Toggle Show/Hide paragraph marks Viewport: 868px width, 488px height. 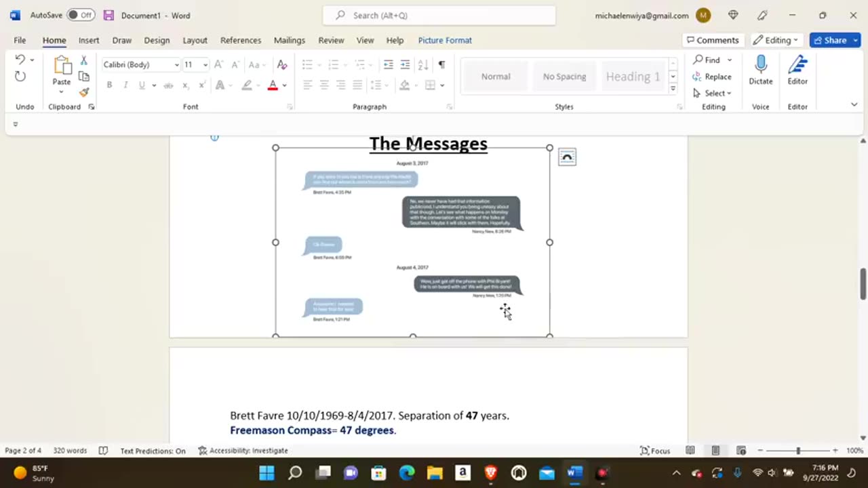tap(441, 64)
